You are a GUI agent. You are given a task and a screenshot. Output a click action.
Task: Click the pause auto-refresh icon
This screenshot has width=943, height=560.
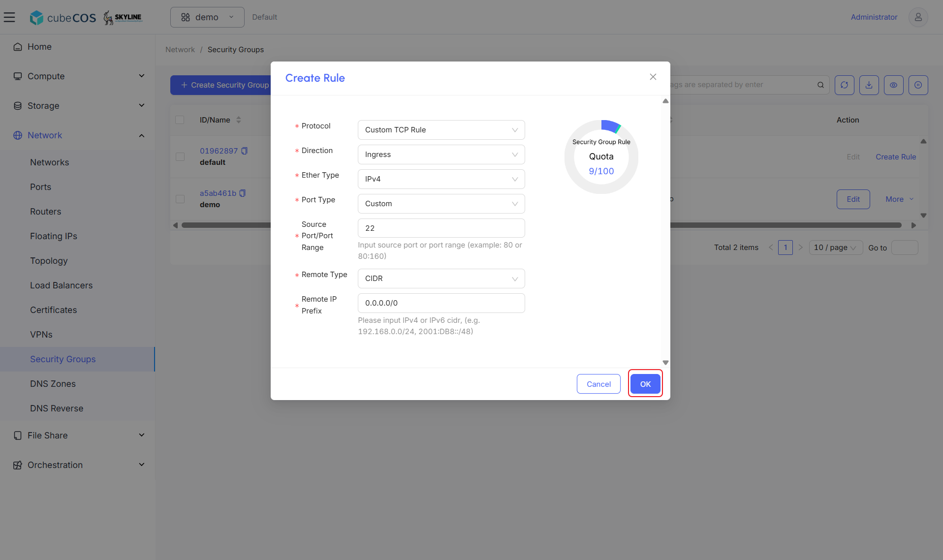click(x=918, y=85)
